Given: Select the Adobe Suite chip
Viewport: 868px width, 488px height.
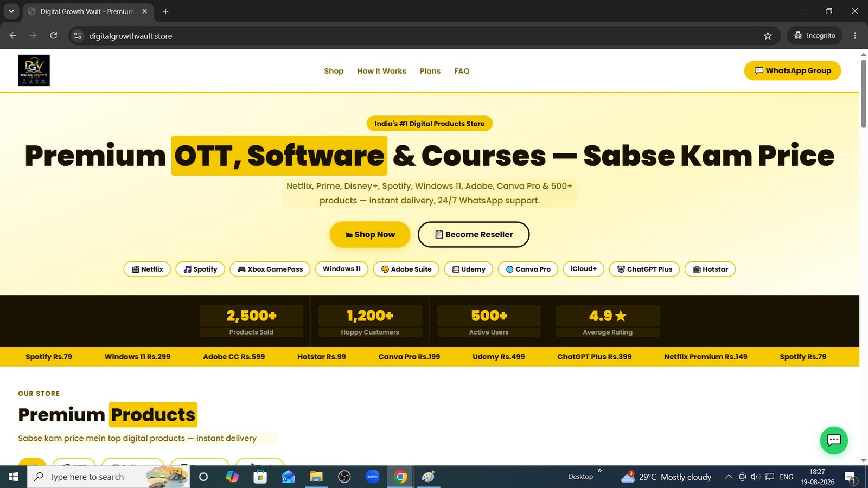Looking at the screenshot, I should 406,269.
